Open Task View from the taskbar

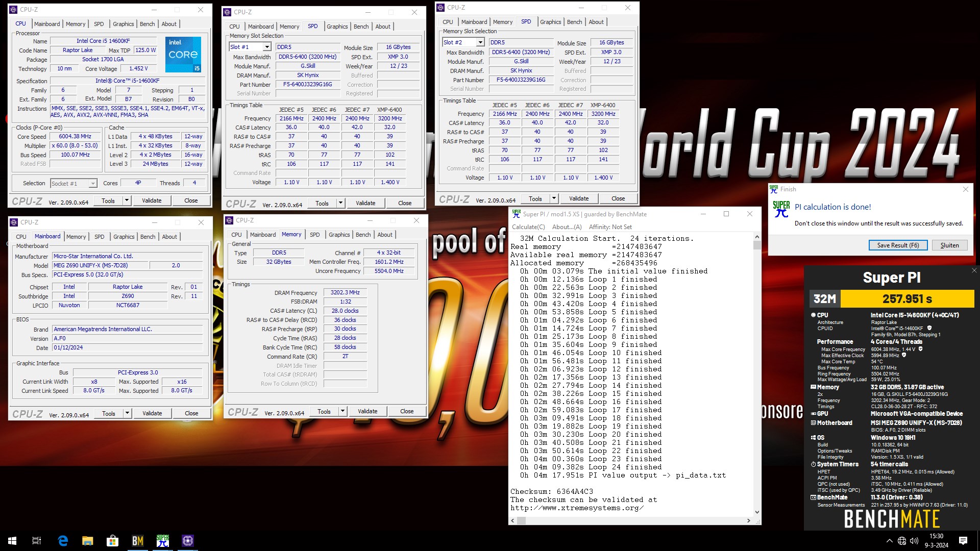(37, 541)
